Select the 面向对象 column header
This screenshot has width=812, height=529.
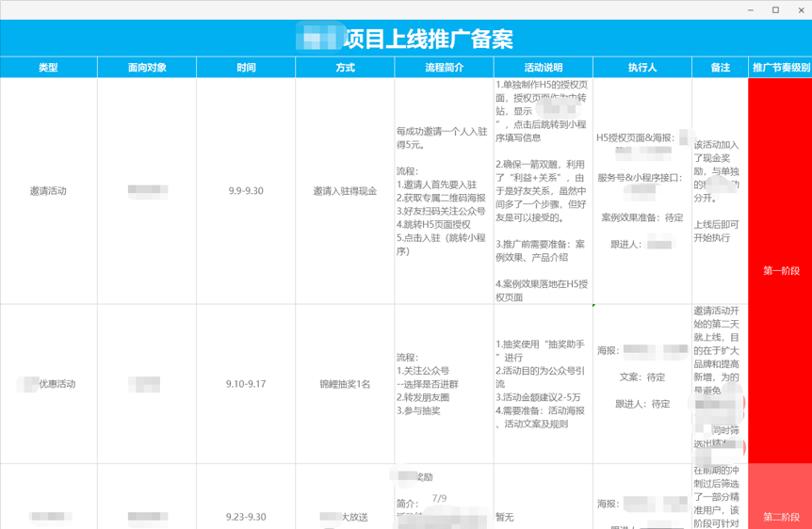pos(147,68)
